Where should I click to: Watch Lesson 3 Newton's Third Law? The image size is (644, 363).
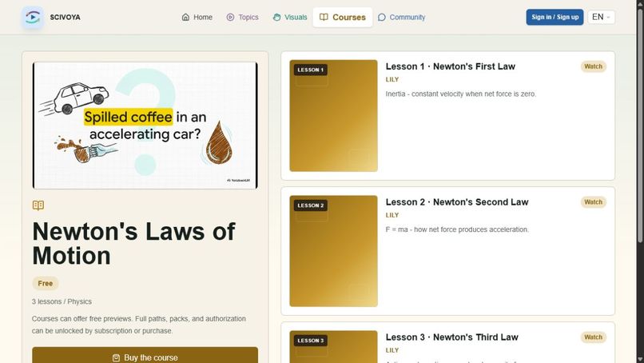tap(593, 337)
